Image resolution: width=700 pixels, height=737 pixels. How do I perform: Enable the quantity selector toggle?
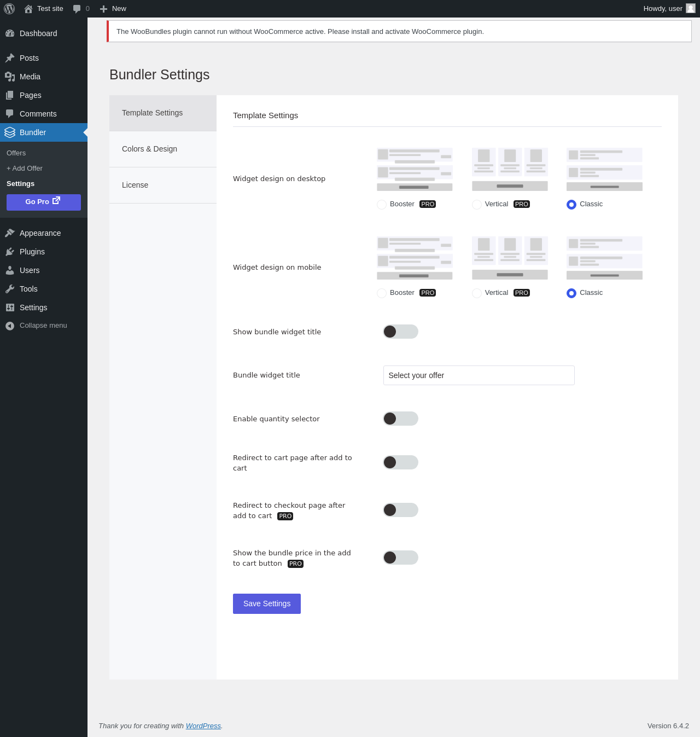pyautogui.click(x=401, y=419)
